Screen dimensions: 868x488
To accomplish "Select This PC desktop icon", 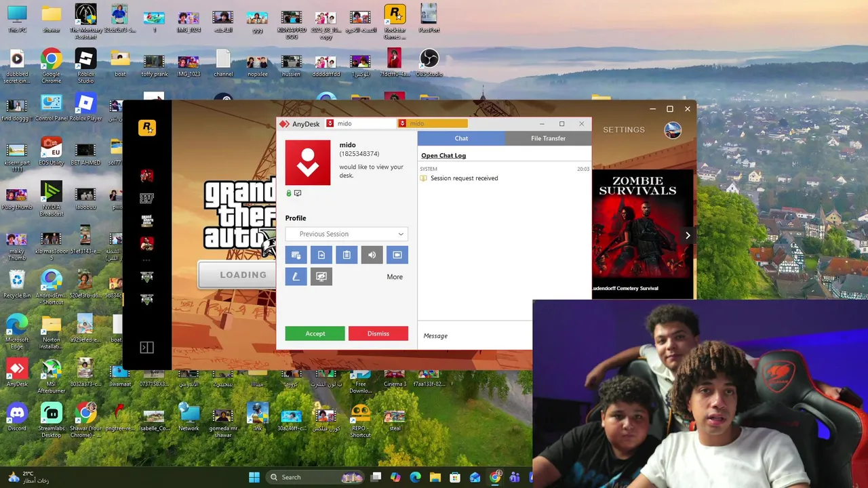I will coord(17,19).
